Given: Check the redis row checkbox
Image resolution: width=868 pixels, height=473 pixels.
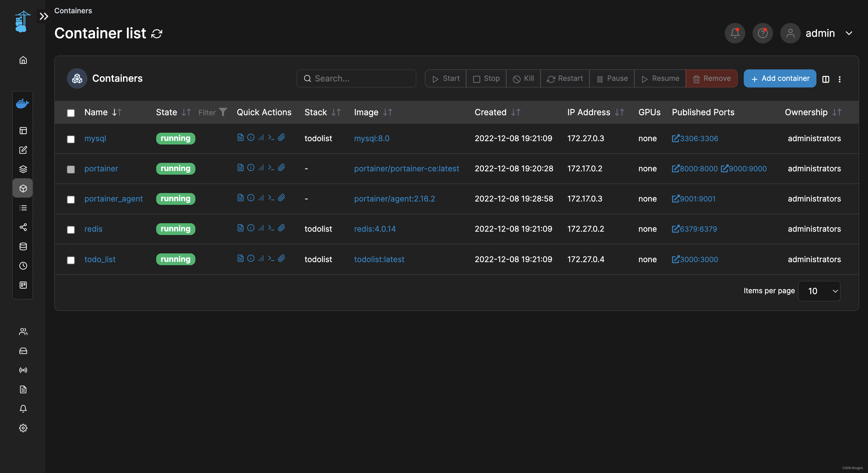Looking at the screenshot, I should click(x=71, y=230).
